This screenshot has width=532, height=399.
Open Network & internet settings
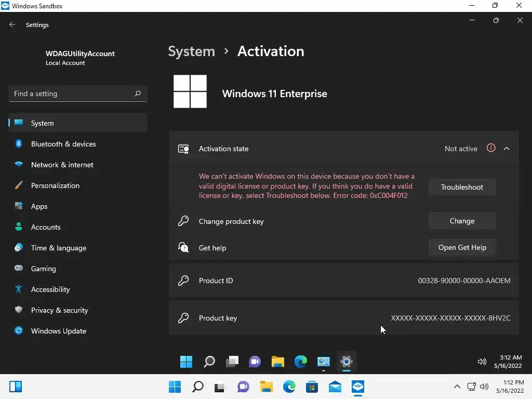[78, 165]
